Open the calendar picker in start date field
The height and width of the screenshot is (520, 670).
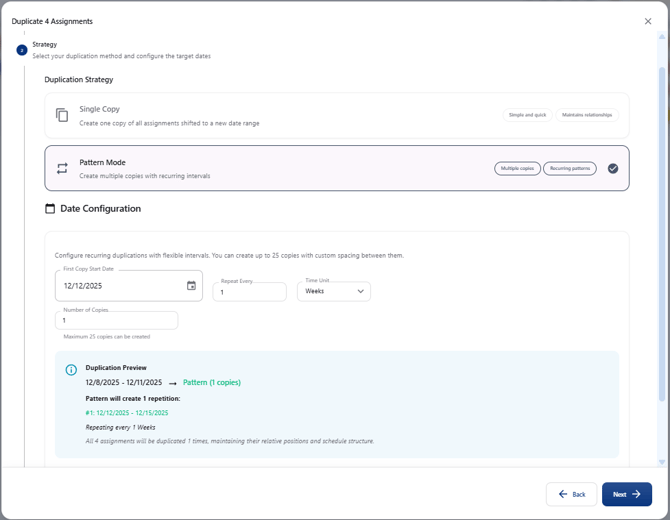coord(191,286)
